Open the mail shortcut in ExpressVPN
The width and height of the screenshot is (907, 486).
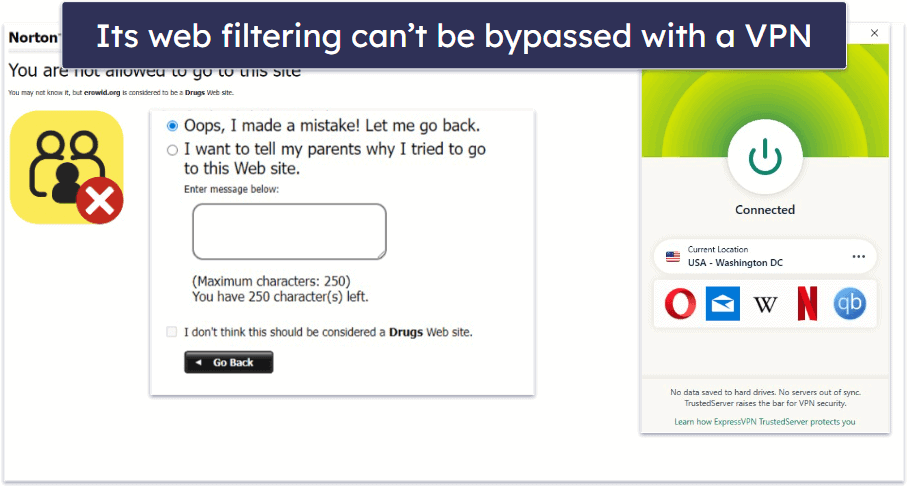722,304
